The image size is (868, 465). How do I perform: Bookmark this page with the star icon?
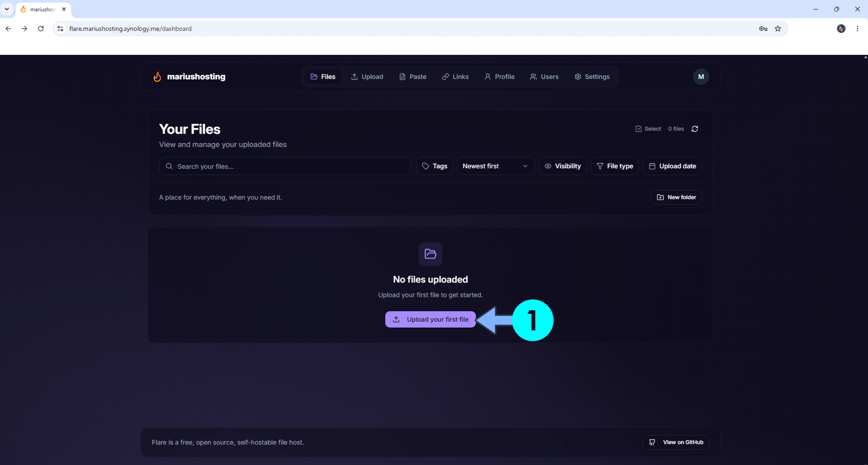pos(778,29)
